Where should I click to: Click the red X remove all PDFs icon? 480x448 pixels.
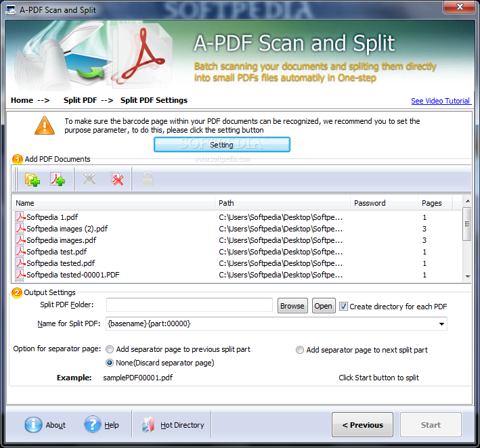point(117,179)
